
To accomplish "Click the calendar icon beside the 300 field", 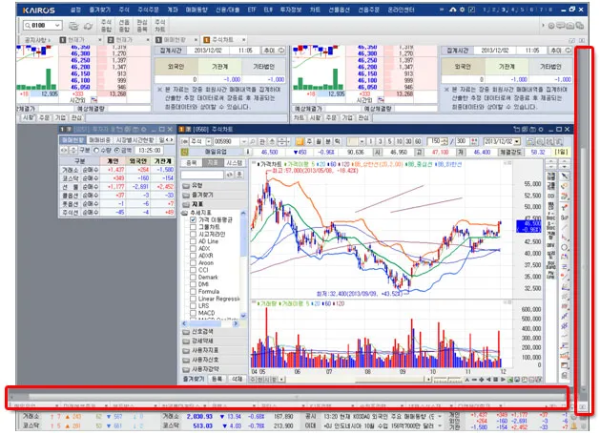I will pos(474,142).
